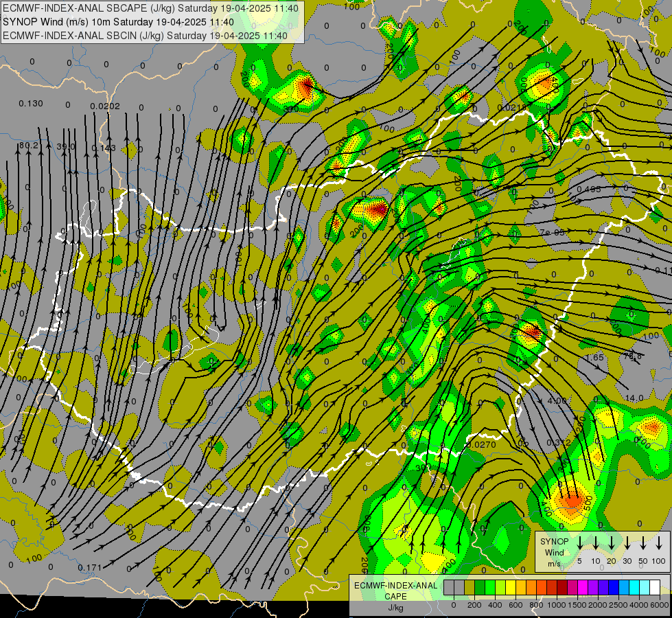The height and width of the screenshot is (618, 672).
Task: Pick the deep blue swatch in the CAPE legend
Action: click(x=613, y=587)
